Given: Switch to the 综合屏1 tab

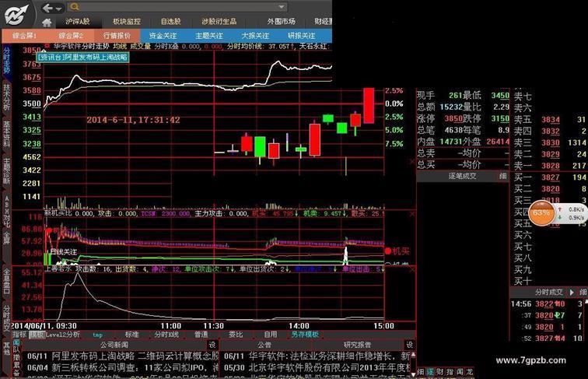Looking at the screenshot, I should coord(25,36).
